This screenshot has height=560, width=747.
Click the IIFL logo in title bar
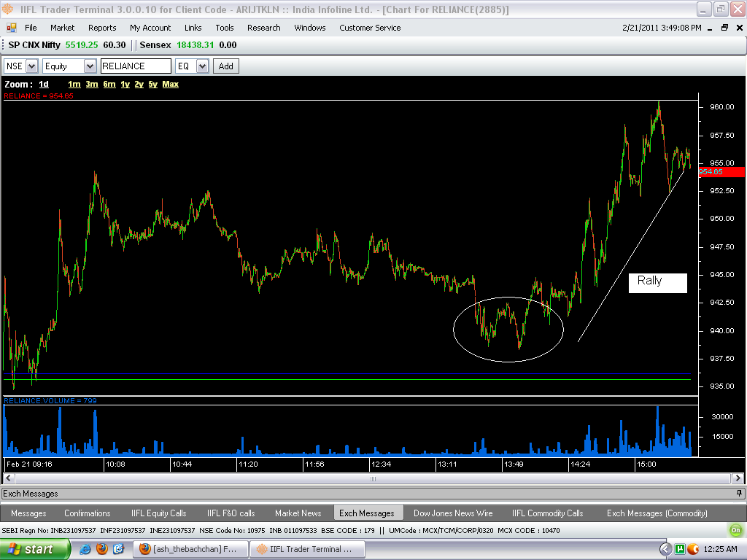pos(7,9)
